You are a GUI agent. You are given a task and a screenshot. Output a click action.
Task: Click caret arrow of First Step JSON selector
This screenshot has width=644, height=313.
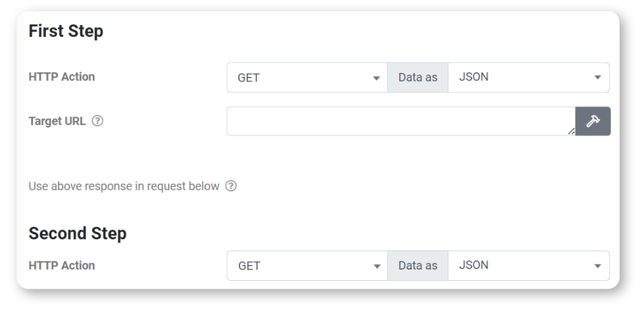[598, 78]
